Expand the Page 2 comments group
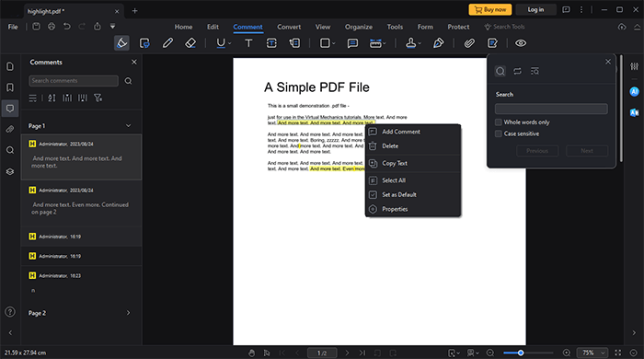The height and width of the screenshot is (359, 644). [128, 313]
